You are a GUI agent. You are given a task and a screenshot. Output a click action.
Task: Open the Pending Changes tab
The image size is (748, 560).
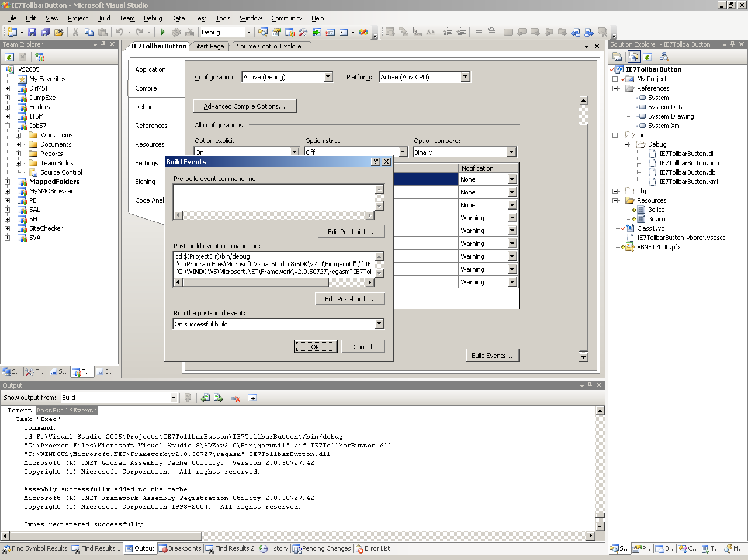[x=322, y=548]
